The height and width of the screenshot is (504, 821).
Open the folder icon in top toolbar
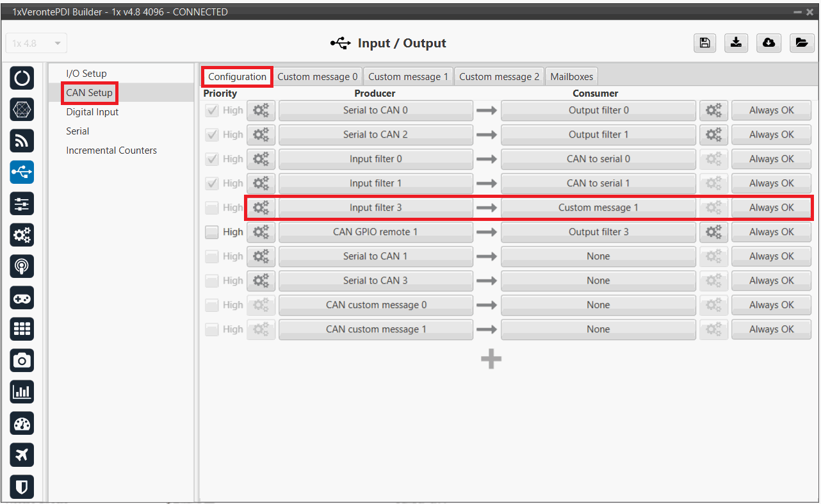(x=801, y=43)
